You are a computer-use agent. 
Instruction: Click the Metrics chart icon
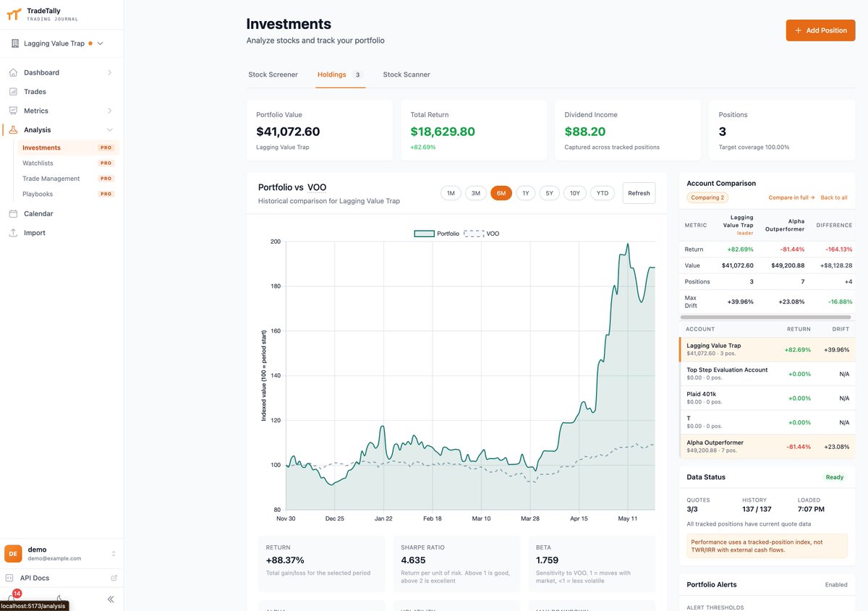(13, 111)
